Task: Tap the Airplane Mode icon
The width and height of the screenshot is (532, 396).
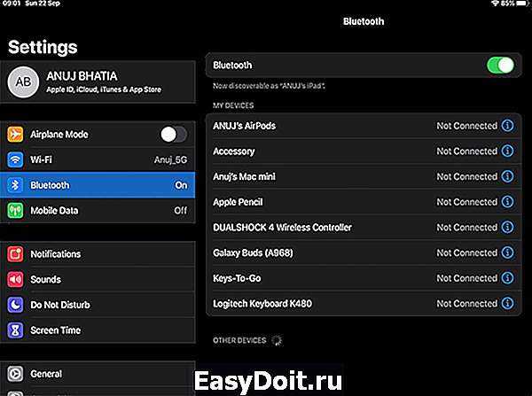Action: point(15,135)
